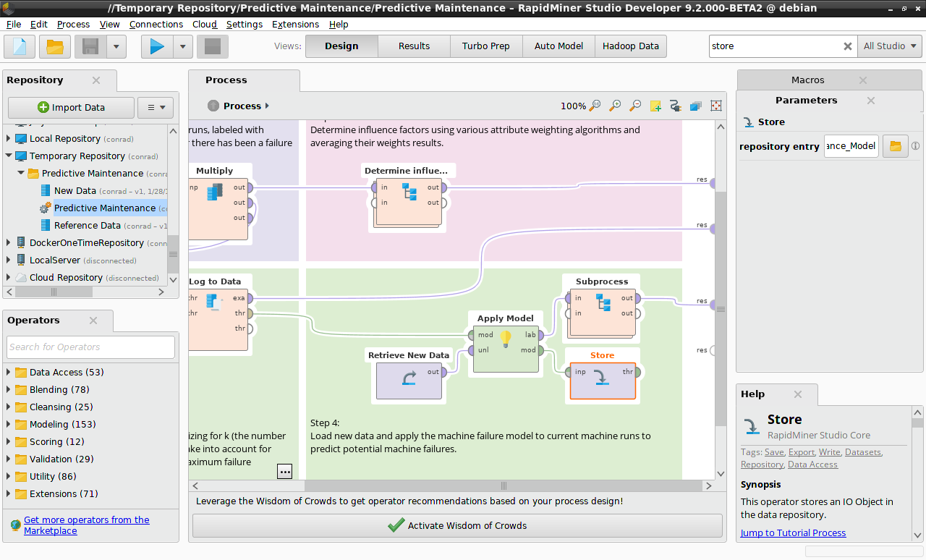Collapse the Predictive Maintenance folder

[x=21, y=174]
